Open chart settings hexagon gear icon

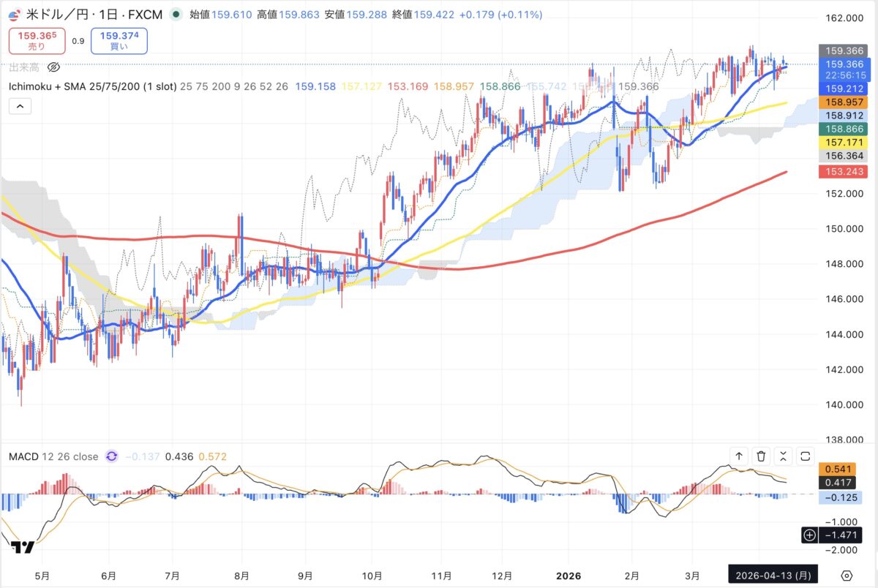847,575
